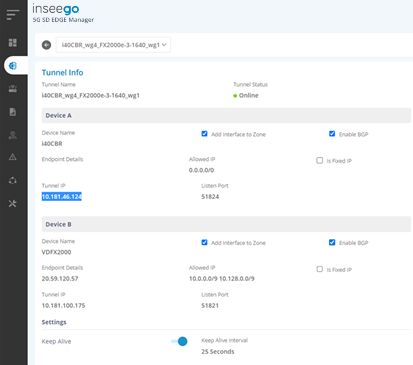Click listen port 51824

click(210, 197)
